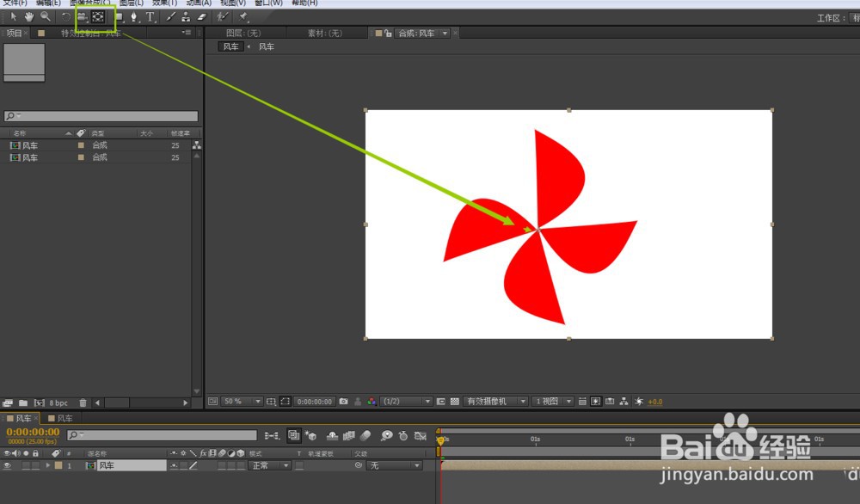Screen dimensions: 860x504
Task: Click the 8 bpc color depth button
Action: (58, 403)
